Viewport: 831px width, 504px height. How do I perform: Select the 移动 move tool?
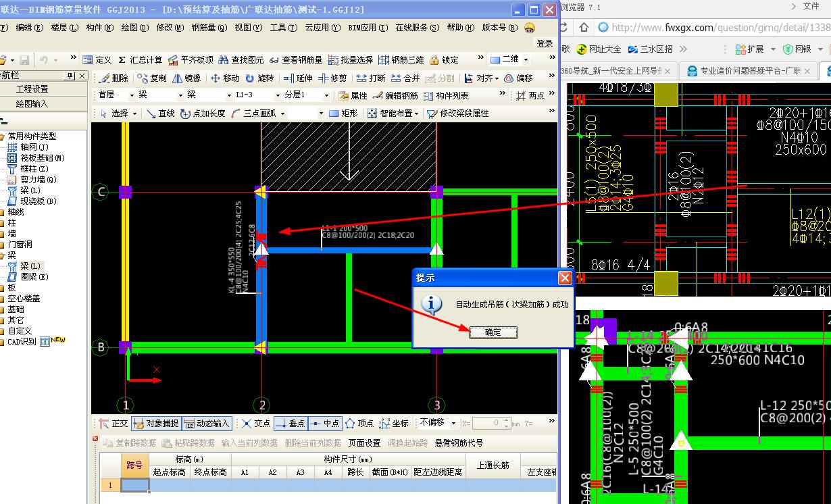tap(225, 78)
